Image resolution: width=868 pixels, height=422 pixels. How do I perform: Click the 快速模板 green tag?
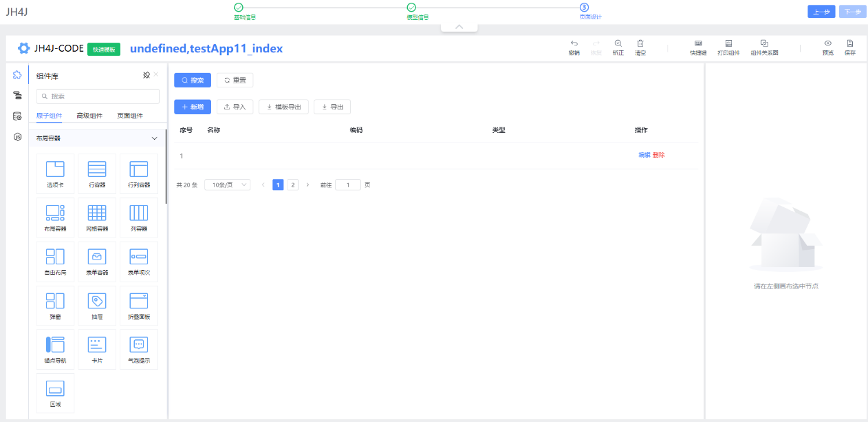click(104, 49)
